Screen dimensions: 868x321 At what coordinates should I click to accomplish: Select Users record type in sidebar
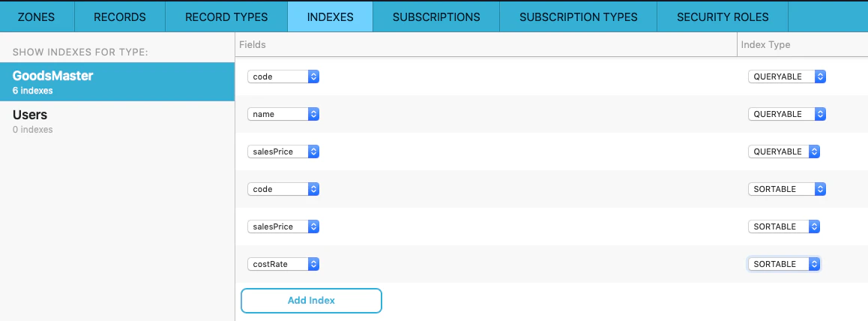tap(118, 121)
